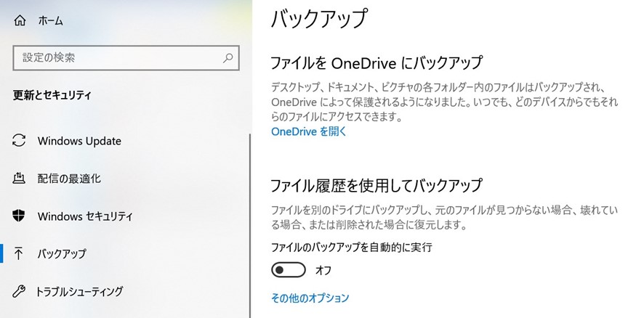Viewport: 644px width, 318px height.
Task: Focus the 設定の検索 search box
Action: click(126, 58)
